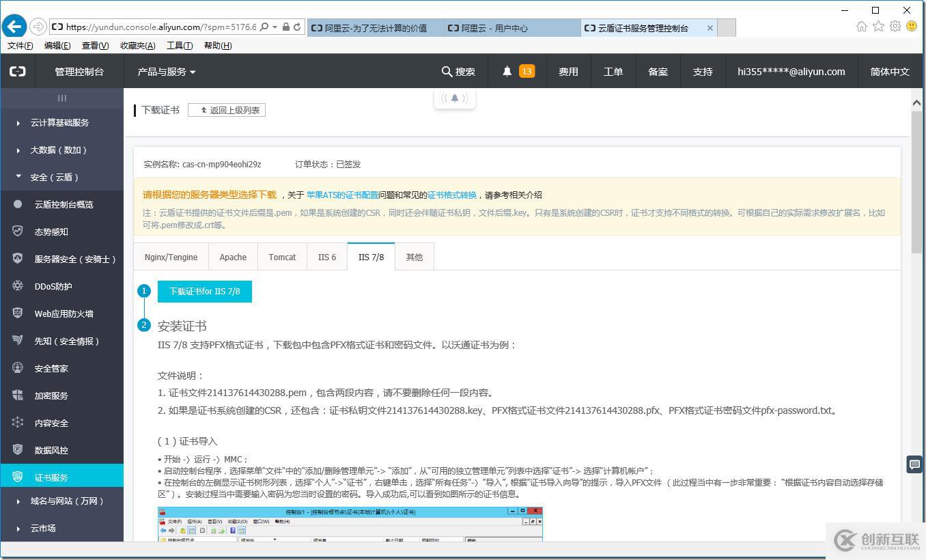Click the 证书服务 sidebar icon
This screenshot has height=560, width=926.
coord(18,477)
